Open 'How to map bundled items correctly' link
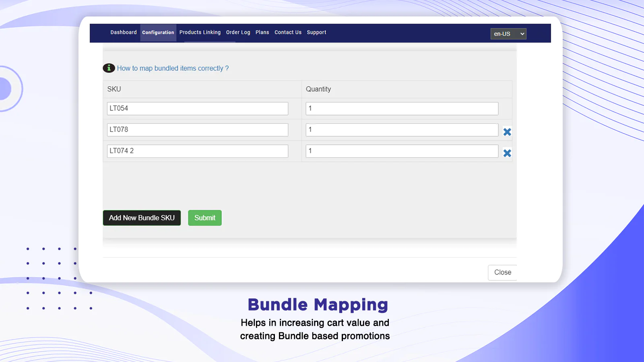 tap(173, 68)
